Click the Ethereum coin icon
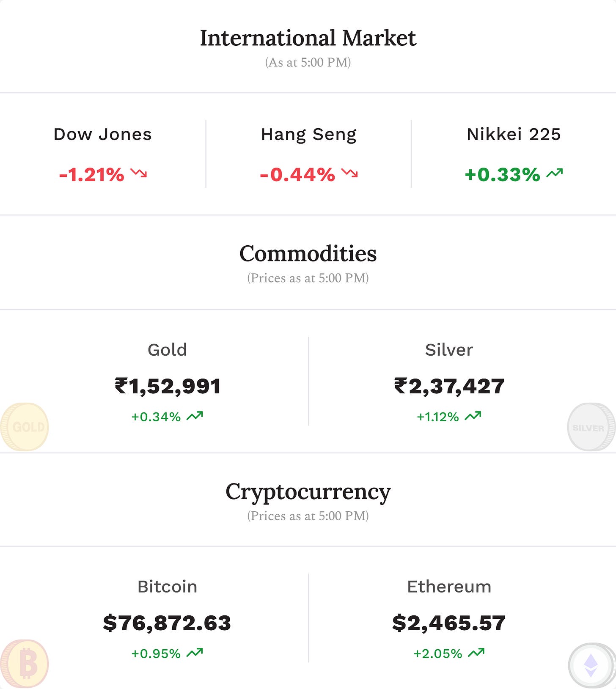The image size is (616, 689). point(591,665)
